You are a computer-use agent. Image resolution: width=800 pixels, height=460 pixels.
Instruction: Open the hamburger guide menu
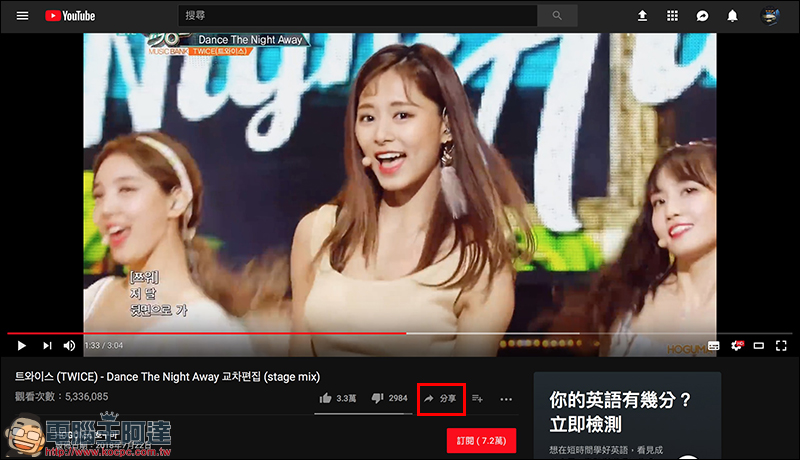(22, 16)
